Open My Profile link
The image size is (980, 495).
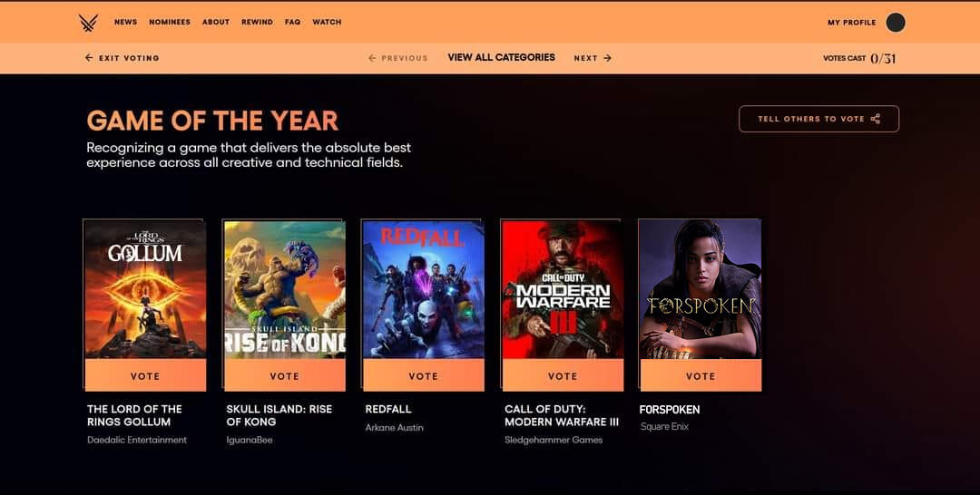point(852,23)
